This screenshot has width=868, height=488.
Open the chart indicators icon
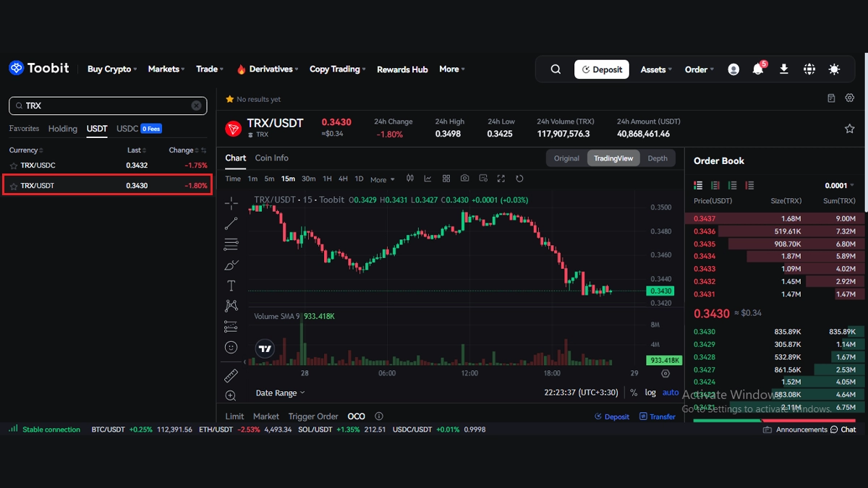click(x=428, y=179)
